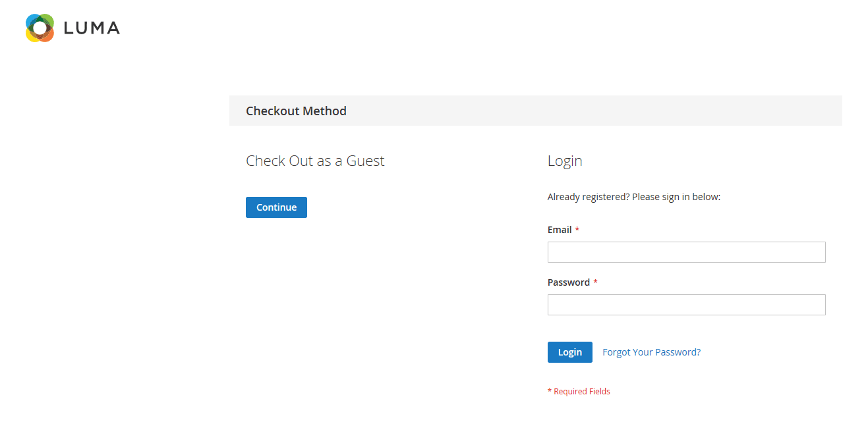The width and height of the screenshot is (868, 422).
Task: Click the Password field label
Action: 568,282
